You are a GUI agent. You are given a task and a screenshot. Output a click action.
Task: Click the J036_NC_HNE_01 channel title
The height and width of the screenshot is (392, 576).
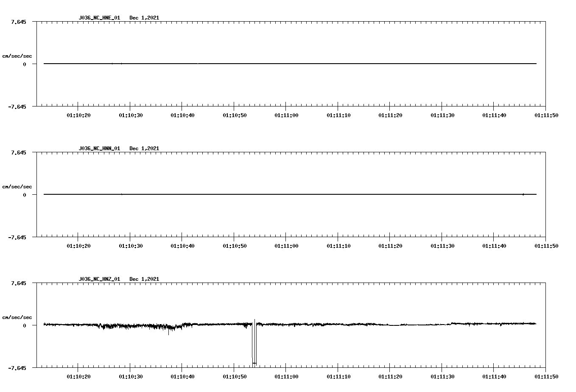[x=99, y=18]
